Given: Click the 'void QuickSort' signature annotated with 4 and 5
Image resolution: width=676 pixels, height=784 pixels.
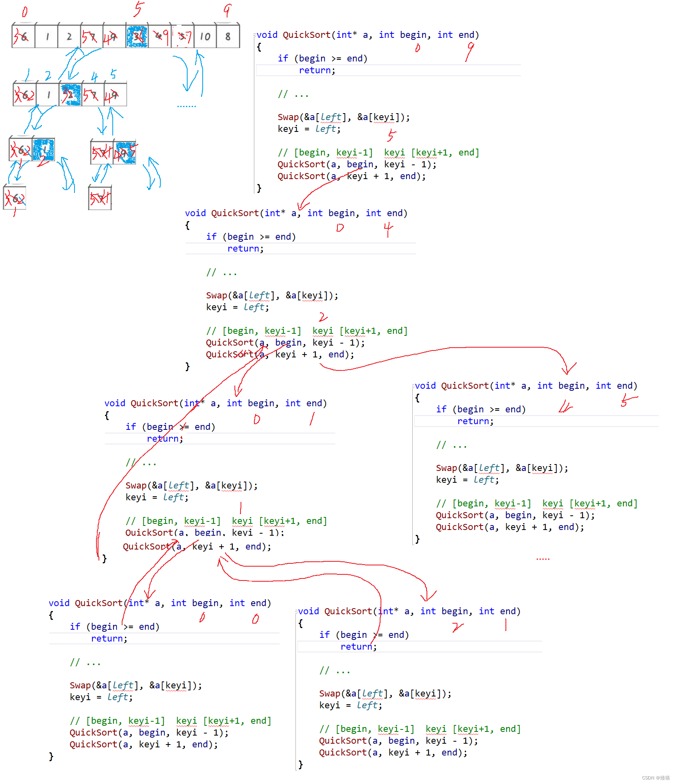Looking at the screenshot, I should (x=526, y=386).
